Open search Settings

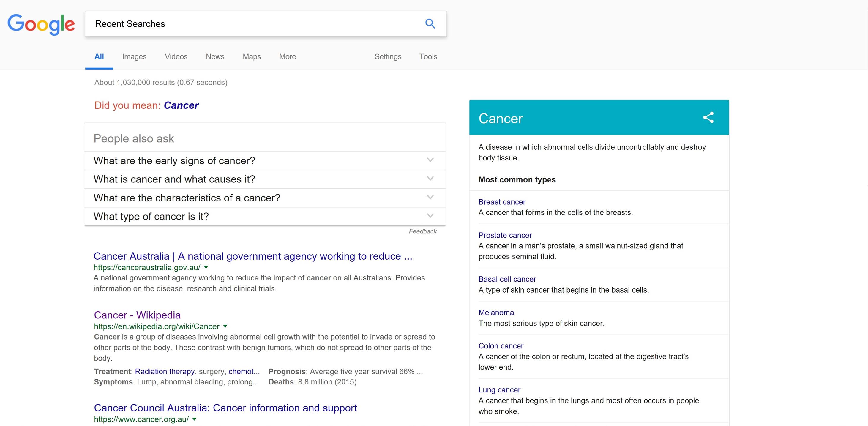(388, 57)
